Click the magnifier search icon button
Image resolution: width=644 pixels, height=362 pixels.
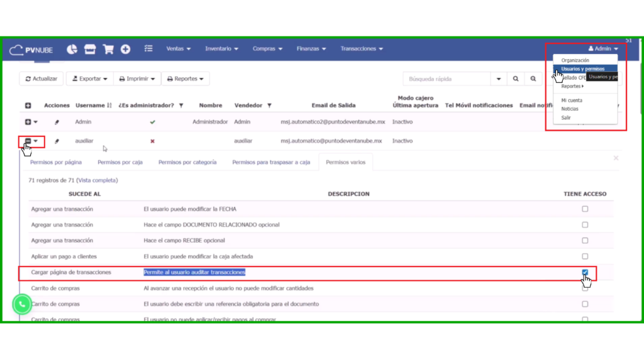click(516, 79)
